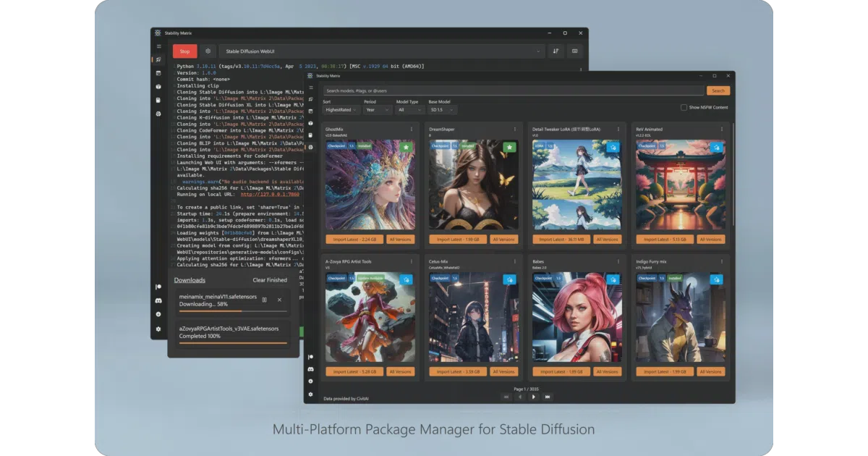Click the model search input field
The width and height of the screenshot is (868, 456).
[514, 90]
